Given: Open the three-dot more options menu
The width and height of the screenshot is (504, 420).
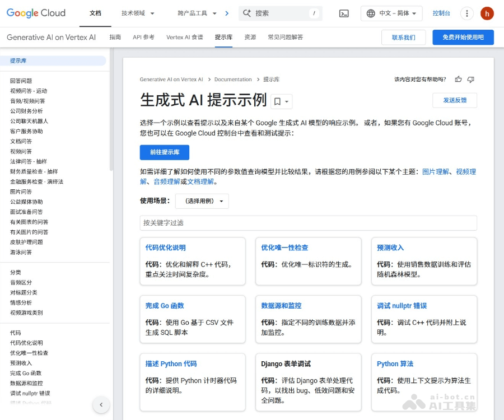Looking at the screenshot, I should coord(467,13).
